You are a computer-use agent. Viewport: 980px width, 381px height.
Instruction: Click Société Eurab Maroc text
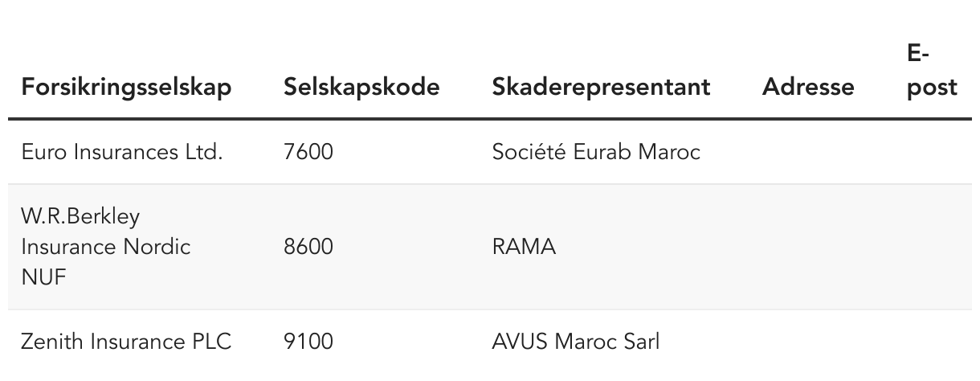596,152
